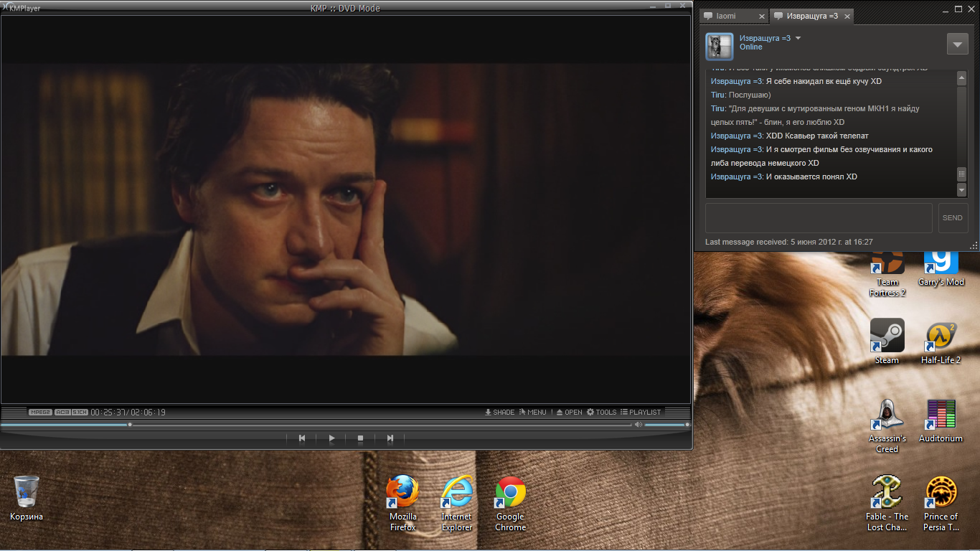
Task: Click the Steam desktop shortcut
Action: coord(887,342)
